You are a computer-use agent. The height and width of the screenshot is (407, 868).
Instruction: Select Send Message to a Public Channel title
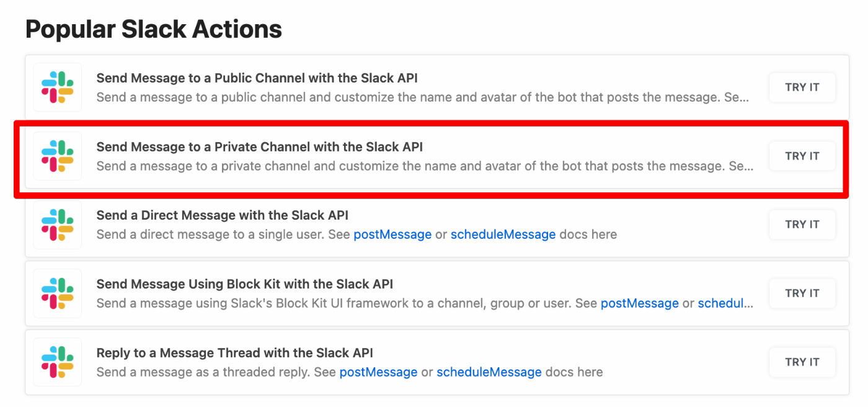tap(257, 78)
